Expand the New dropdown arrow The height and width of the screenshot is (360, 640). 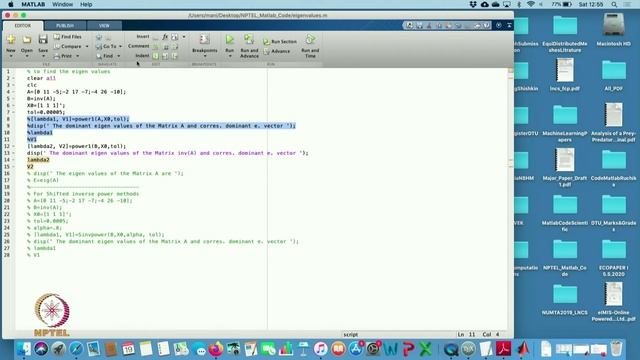click(x=11, y=56)
